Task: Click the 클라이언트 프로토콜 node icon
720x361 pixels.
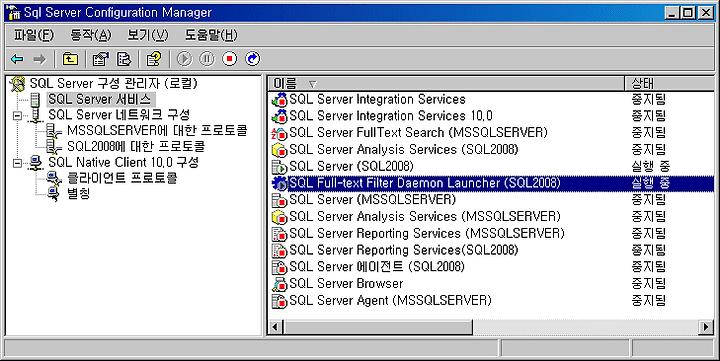Action: (x=54, y=178)
